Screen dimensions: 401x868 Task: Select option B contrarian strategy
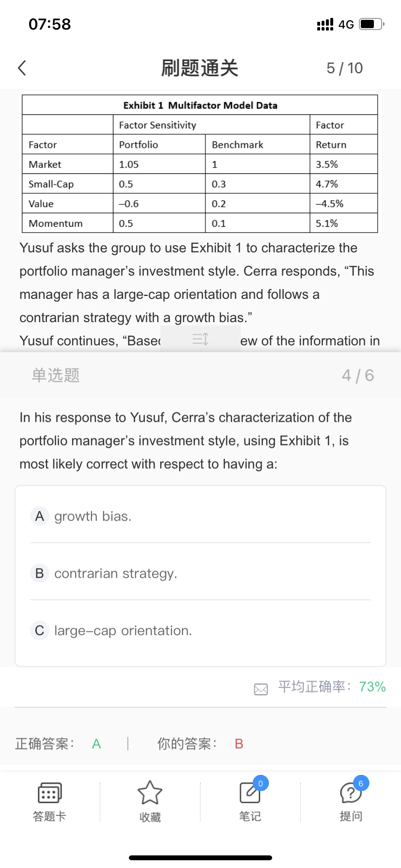click(x=115, y=573)
